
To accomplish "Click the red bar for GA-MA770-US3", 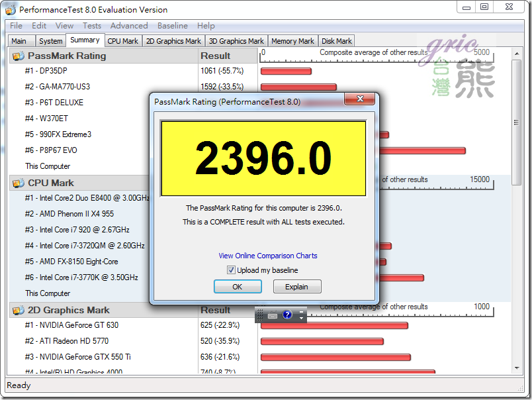I will pyautogui.click(x=298, y=87).
